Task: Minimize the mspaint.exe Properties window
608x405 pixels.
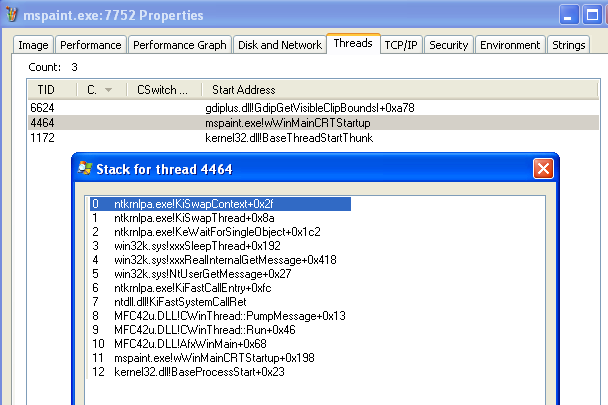Action: [569, 15]
